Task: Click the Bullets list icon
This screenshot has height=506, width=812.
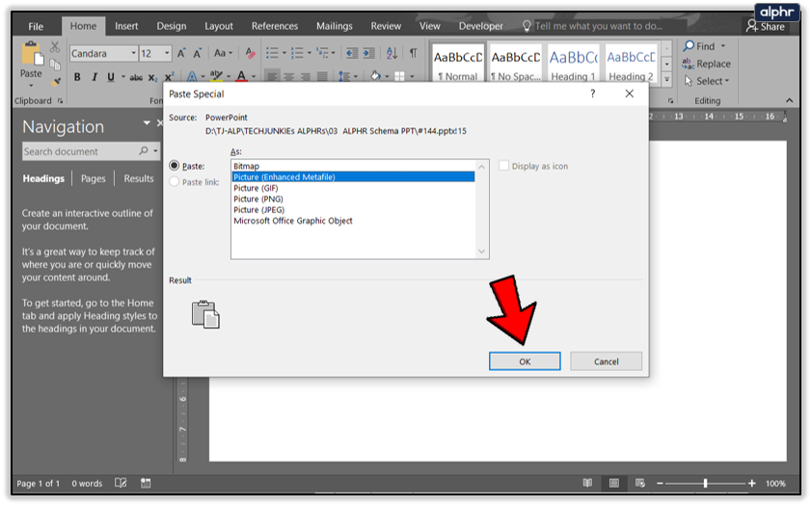Action: tap(272, 53)
